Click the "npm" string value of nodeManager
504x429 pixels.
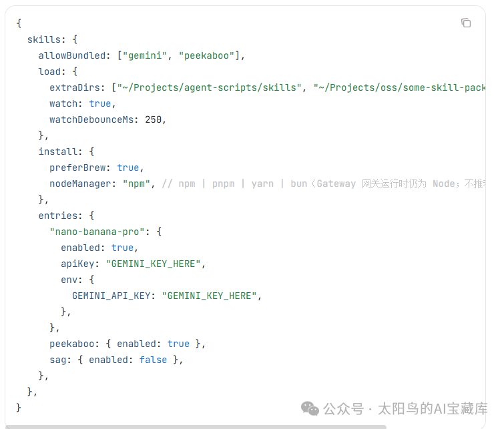coord(139,183)
